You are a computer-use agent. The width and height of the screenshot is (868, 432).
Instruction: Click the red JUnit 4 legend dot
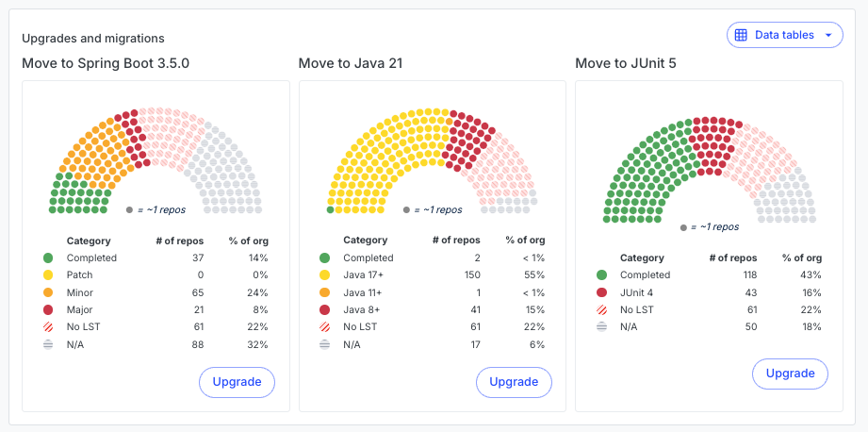(x=601, y=292)
